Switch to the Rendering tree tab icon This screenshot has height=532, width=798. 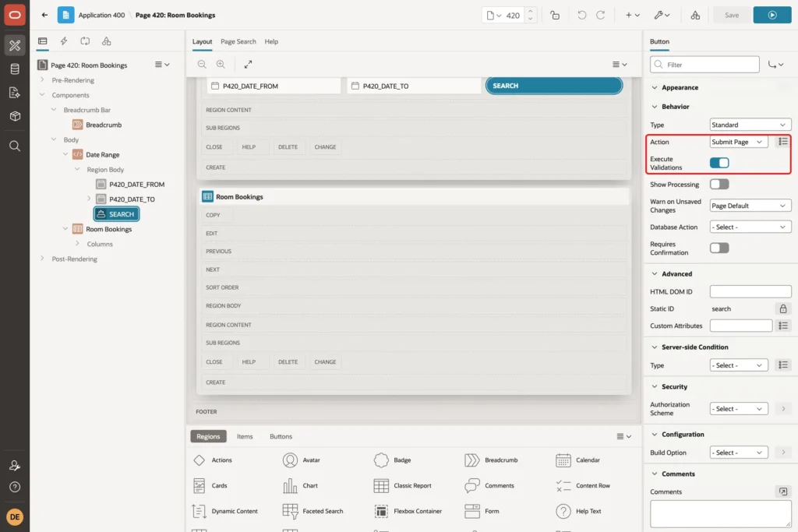pos(43,41)
